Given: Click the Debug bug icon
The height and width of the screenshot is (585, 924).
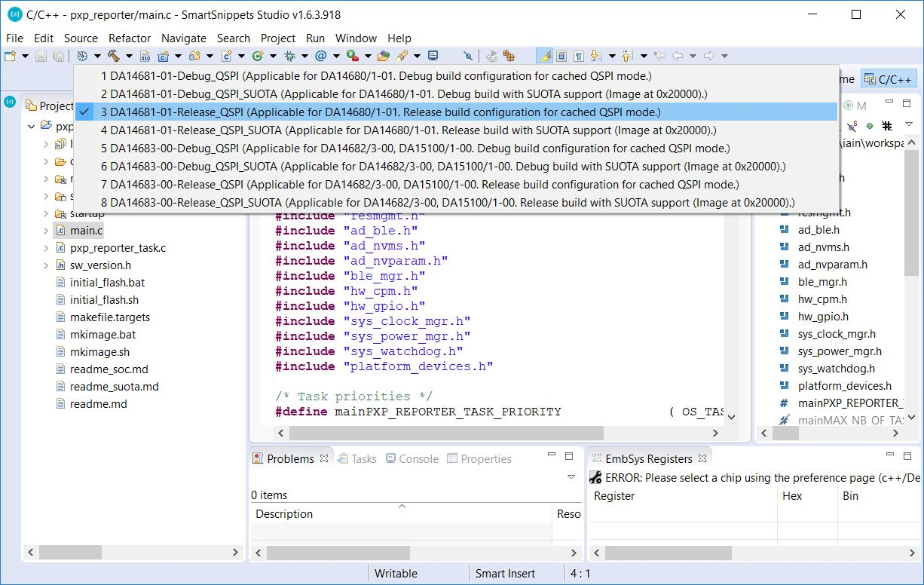Looking at the screenshot, I should click(x=289, y=56).
